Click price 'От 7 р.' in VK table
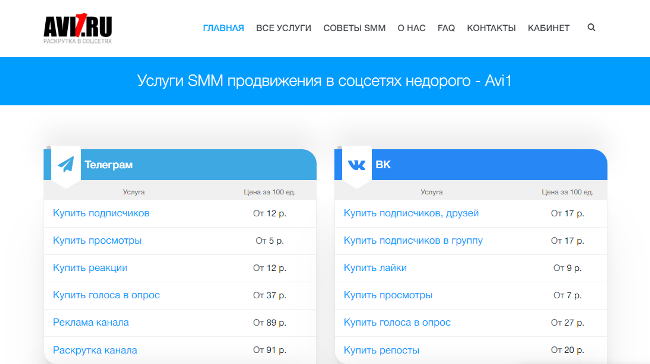Screen dimensions: 650x364 coord(568,295)
